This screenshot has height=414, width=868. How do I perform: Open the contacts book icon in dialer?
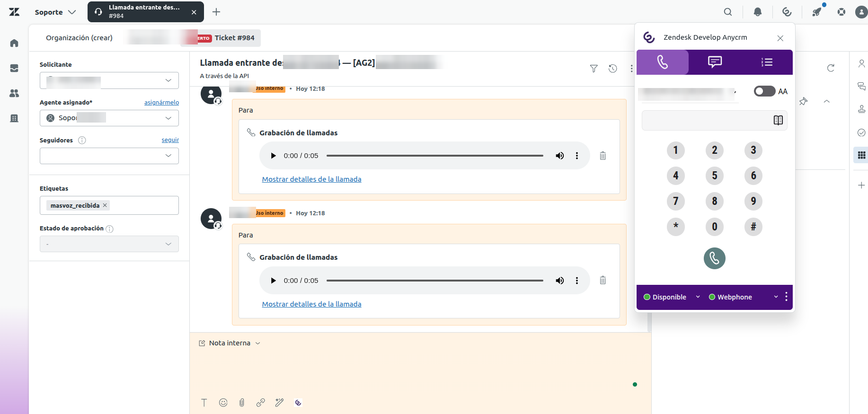click(778, 120)
